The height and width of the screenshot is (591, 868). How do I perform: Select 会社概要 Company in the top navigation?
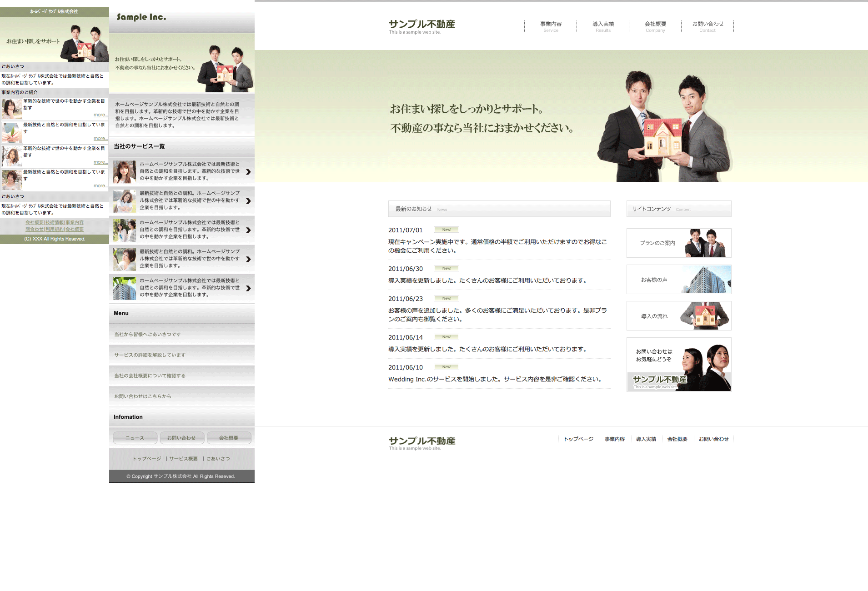pos(655,26)
